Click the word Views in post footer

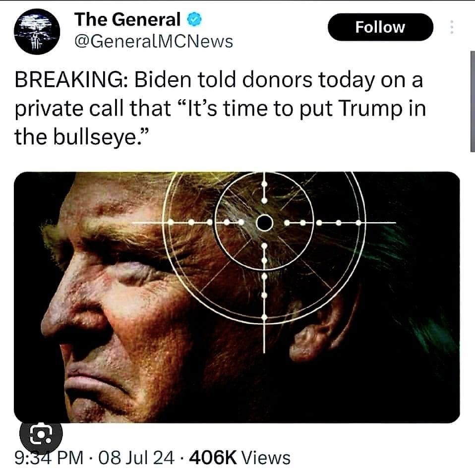point(266,458)
